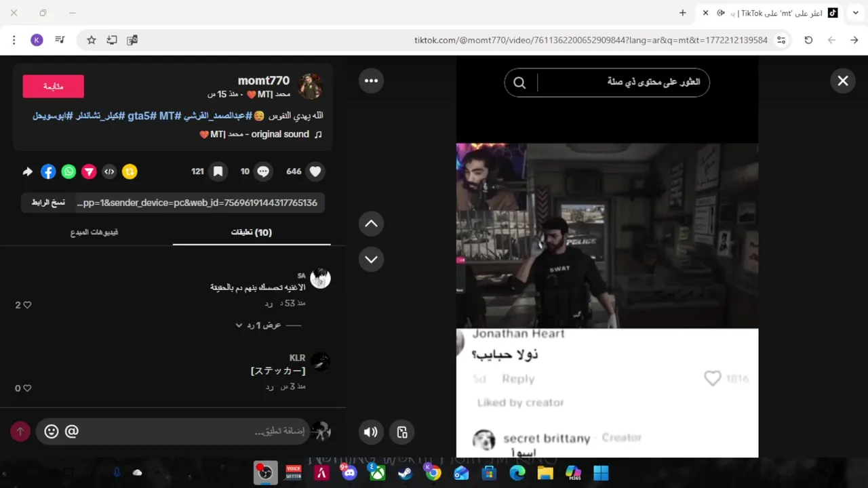This screenshot has height=488, width=868.
Task: Reload the page
Action: [x=808, y=40]
